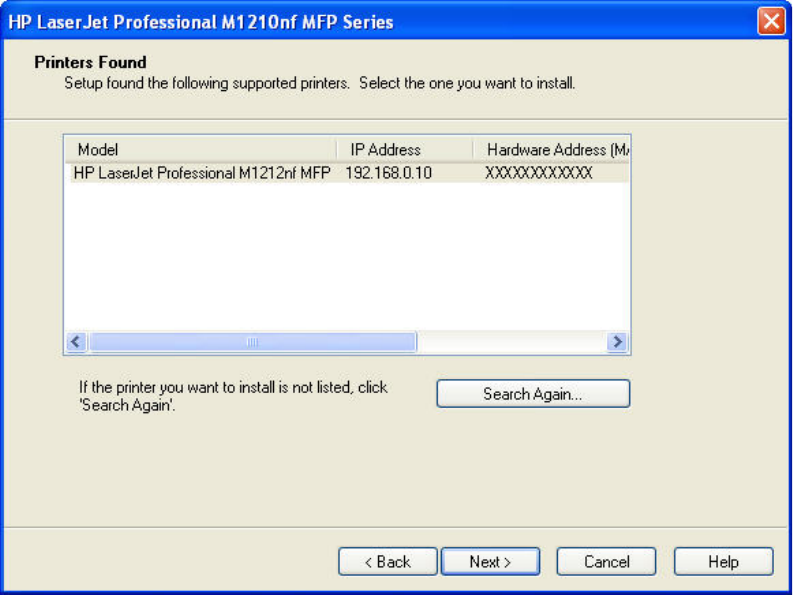The height and width of the screenshot is (595, 793).
Task: Sort by the IP Address column header
Action: pyautogui.click(x=405, y=150)
